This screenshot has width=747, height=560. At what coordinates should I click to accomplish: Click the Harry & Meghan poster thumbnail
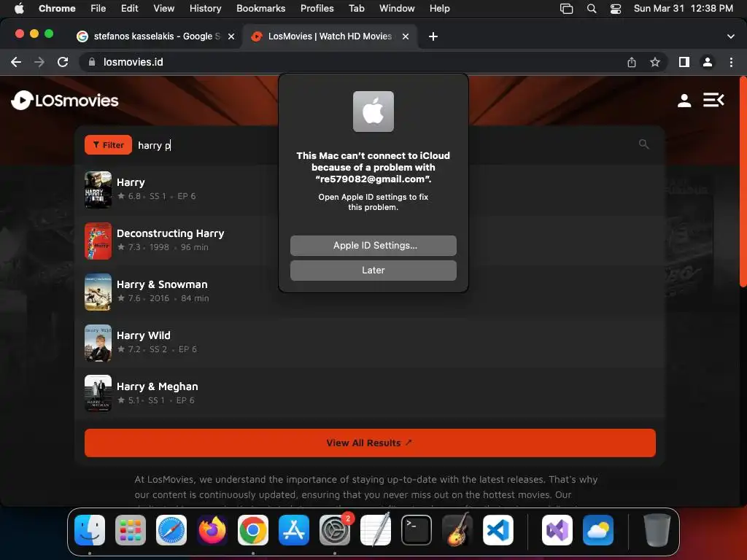(98, 393)
